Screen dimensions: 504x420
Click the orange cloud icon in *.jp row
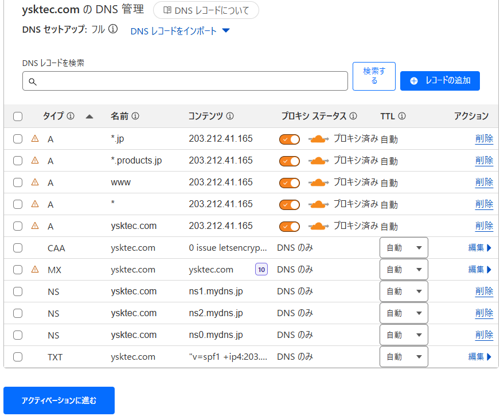click(x=318, y=139)
